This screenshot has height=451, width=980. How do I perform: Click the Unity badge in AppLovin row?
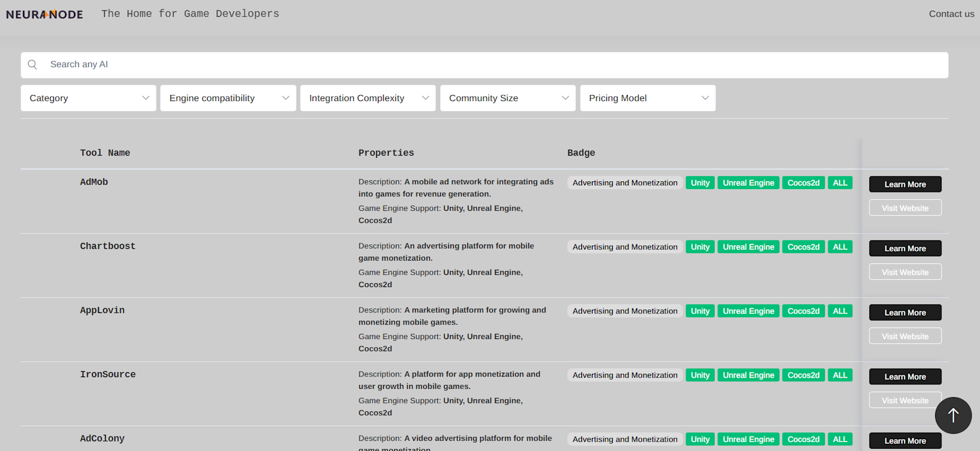point(700,311)
